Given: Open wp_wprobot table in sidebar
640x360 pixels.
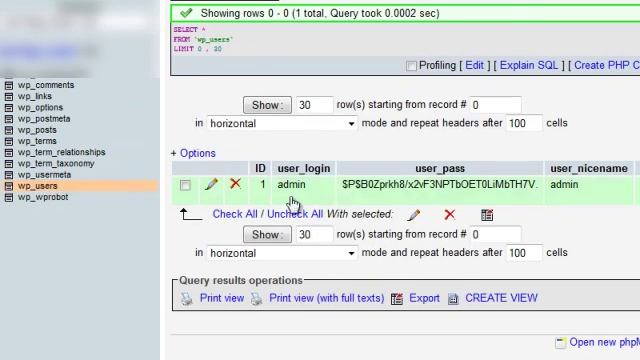Looking at the screenshot, I should pyautogui.click(x=43, y=197).
